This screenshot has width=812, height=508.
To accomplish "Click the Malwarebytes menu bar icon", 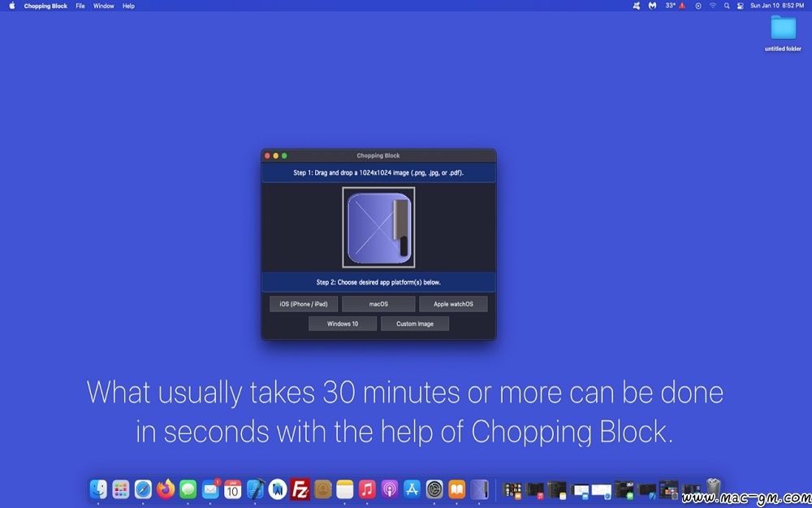I will click(653, 6).
